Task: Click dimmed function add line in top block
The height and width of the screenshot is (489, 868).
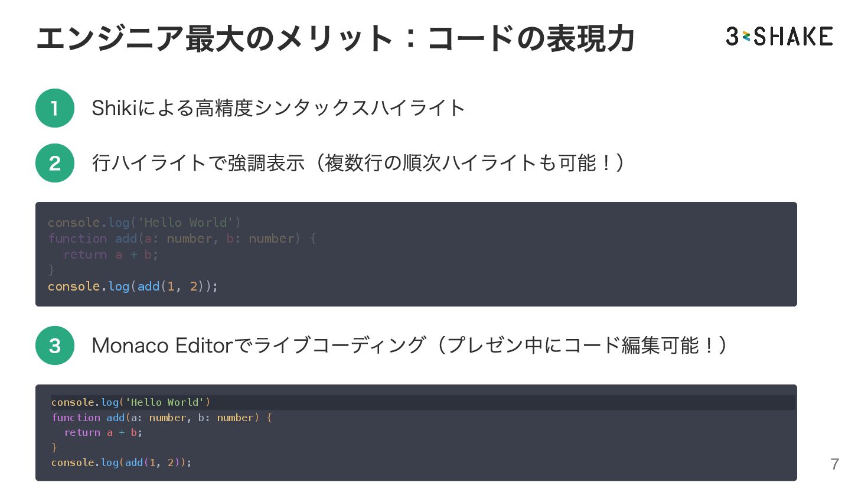Action: point(181,239)
